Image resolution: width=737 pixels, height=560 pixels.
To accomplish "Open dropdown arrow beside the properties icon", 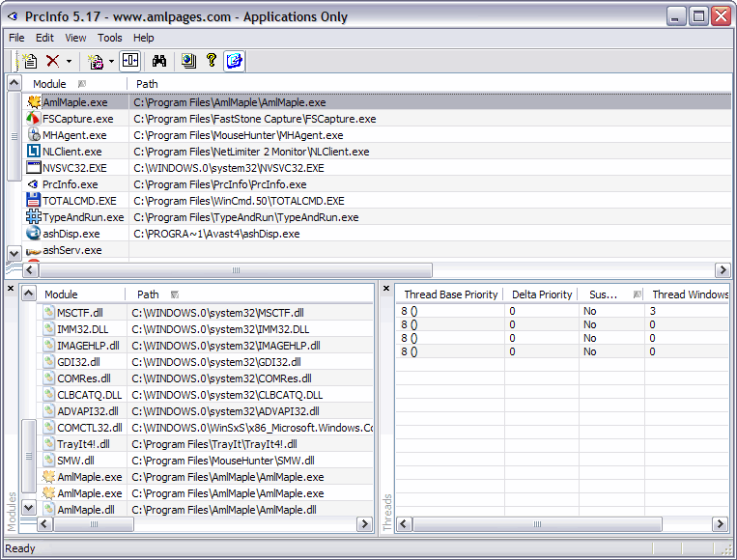I will [x=111, y=61].
